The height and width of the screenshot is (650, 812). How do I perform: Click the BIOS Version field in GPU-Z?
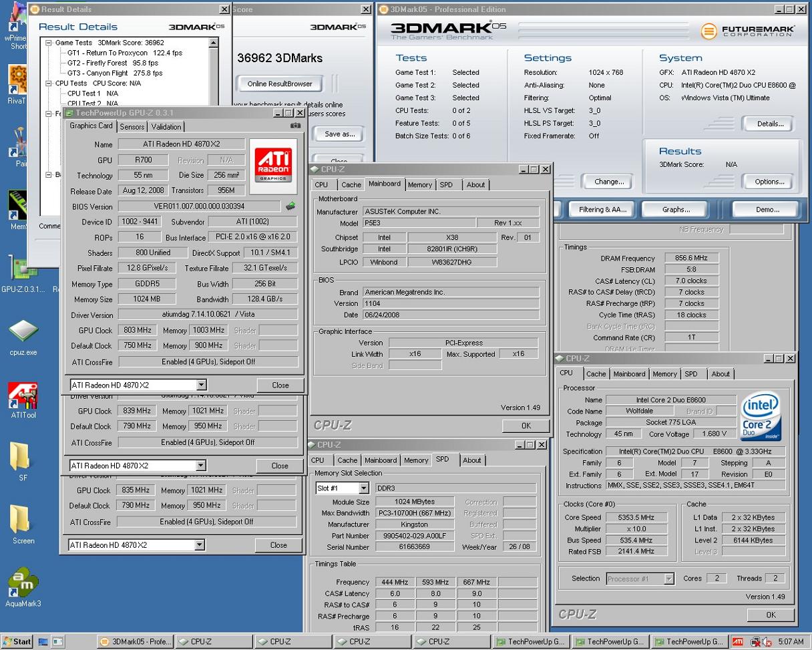199,206
